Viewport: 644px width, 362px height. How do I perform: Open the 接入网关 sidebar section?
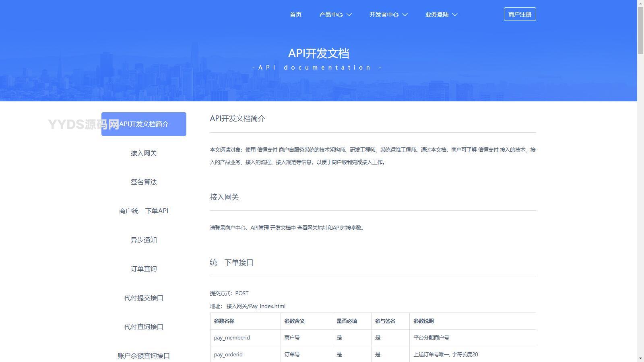(x=144, y=153)
